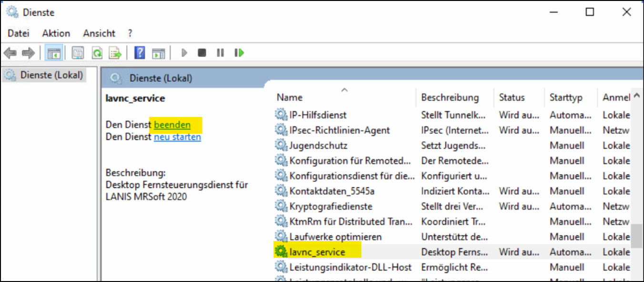Stop the service with the Stop icon
The width and height of the screenshot is (644, 282).
(x=202, y=53)
